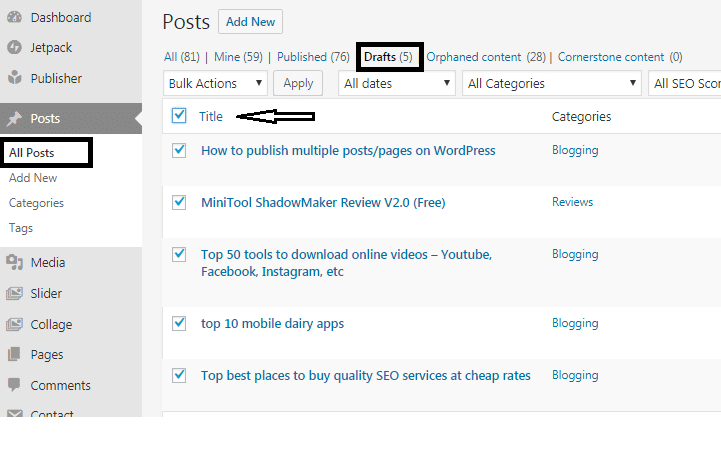The height and width of the screenshot is (469, 721).
Task: Open the Jetpack menu item
Action: (x=51, y=47)
